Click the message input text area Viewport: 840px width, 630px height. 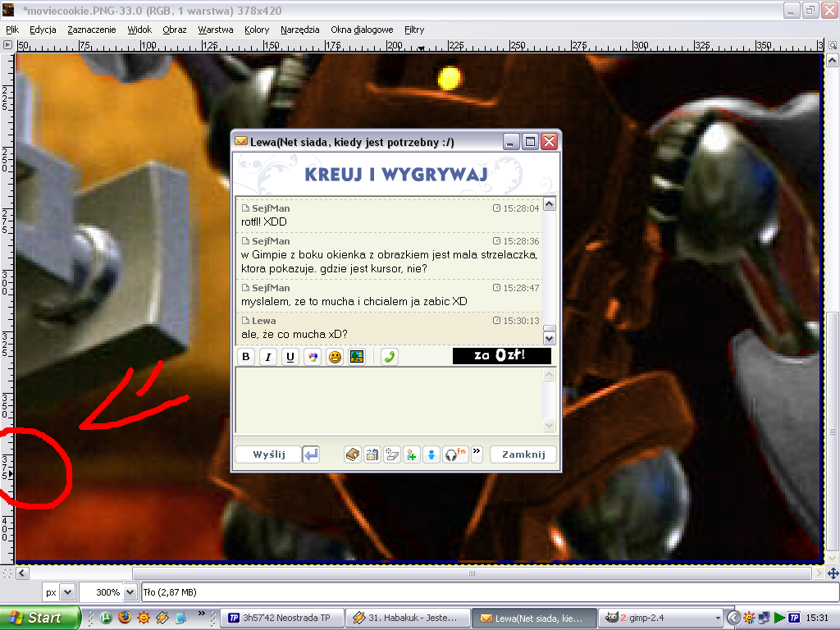[x=390, y=400]
